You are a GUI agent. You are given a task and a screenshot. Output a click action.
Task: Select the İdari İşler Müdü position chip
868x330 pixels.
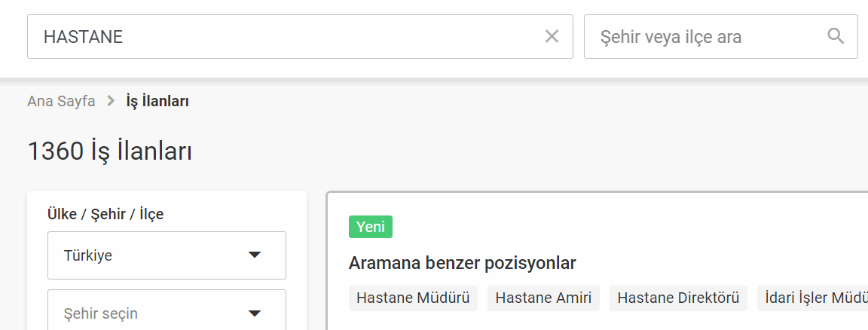[x=813, y=298]
